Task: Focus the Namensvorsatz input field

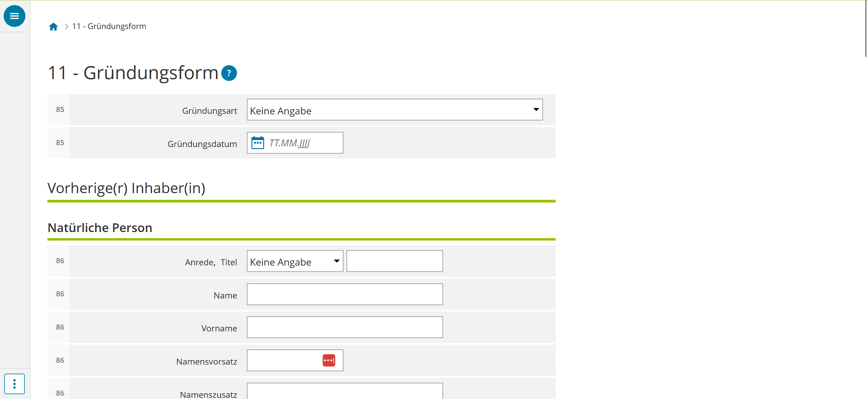Action: tap(283, 360)
